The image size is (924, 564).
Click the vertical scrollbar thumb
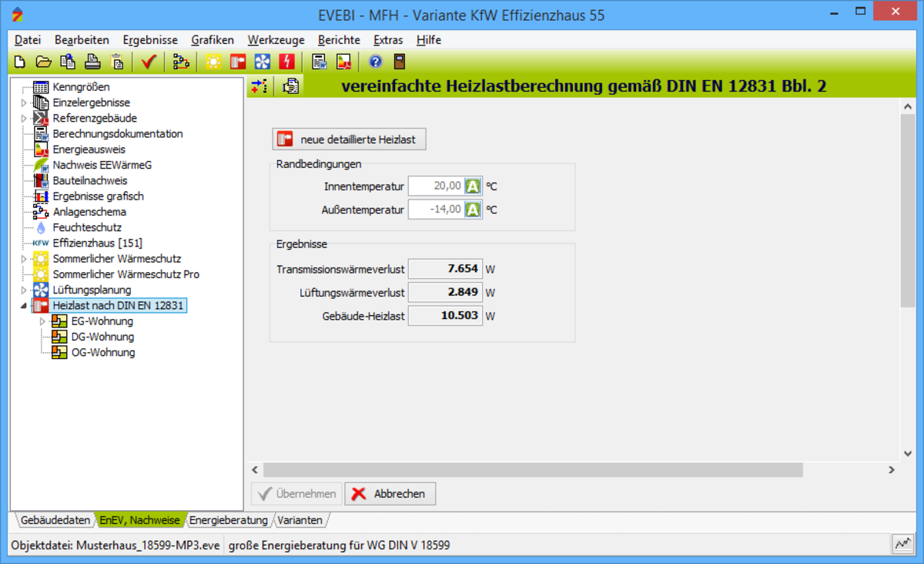pos(907,211)
